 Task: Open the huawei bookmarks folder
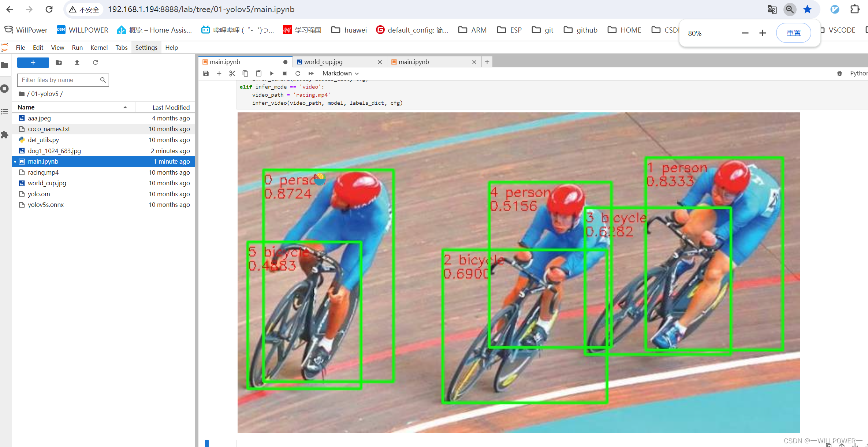pyautogui.click(x=349, y=30)
